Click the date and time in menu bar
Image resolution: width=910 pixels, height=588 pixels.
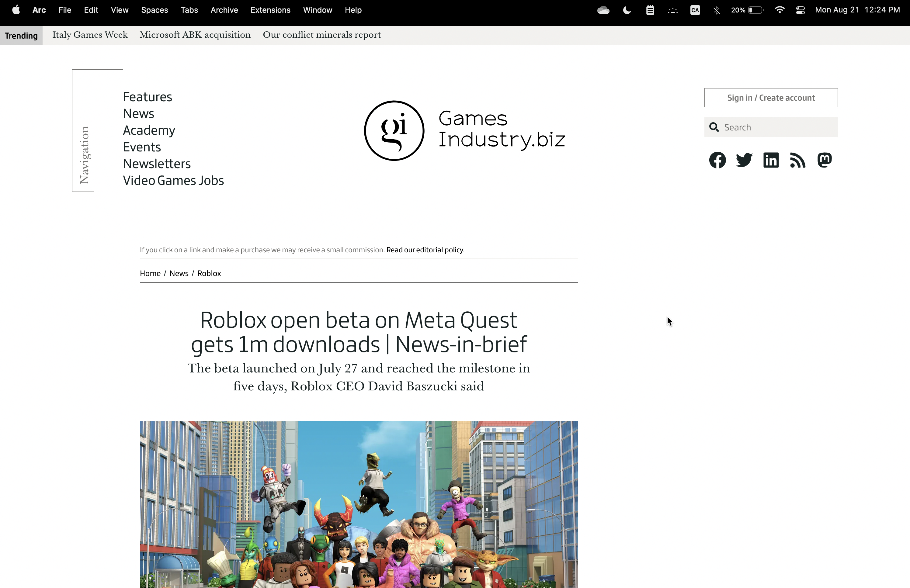tap(857, 10)
